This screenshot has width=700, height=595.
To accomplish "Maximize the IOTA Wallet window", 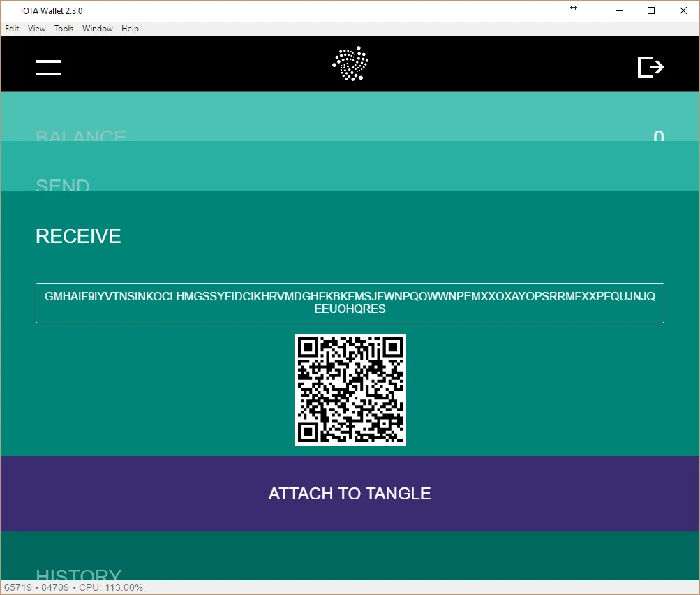I will (x=651, y=10).
